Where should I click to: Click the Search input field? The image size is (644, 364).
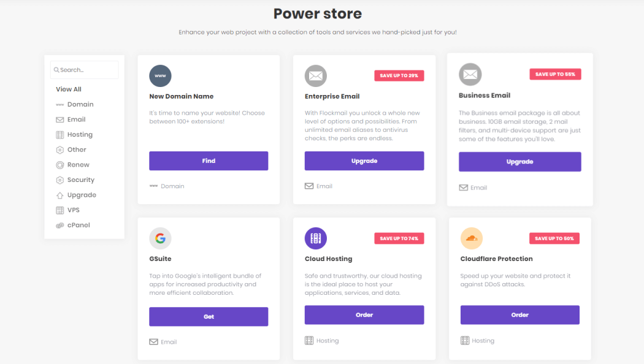[x=84, y=70]
